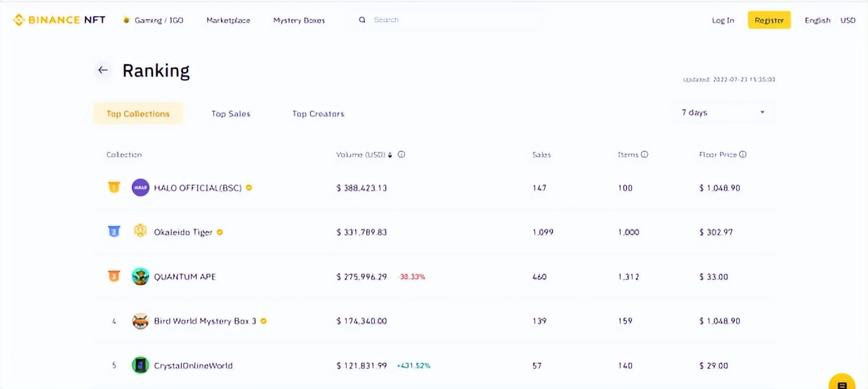Click the Floor Price column header label

(718, 154)
